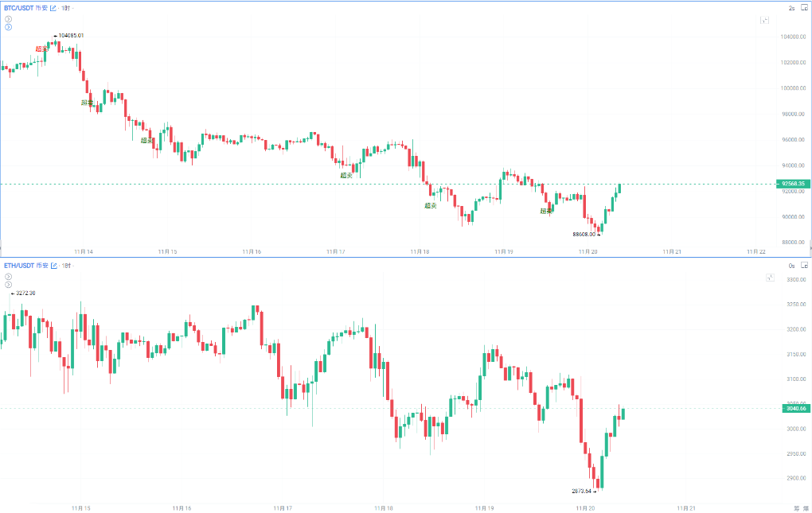Image resolution: width=812 pixels, height=513 pixels.
Task: Click the 3040.06 current price tag
Action: pyautogui.click(x=795, y=409)
